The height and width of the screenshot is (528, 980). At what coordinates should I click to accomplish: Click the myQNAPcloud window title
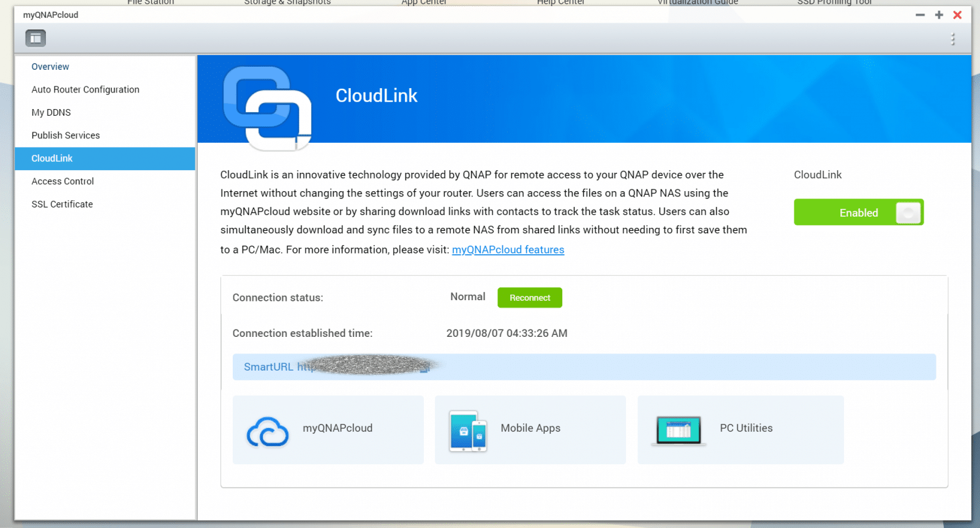pos(51,15)
